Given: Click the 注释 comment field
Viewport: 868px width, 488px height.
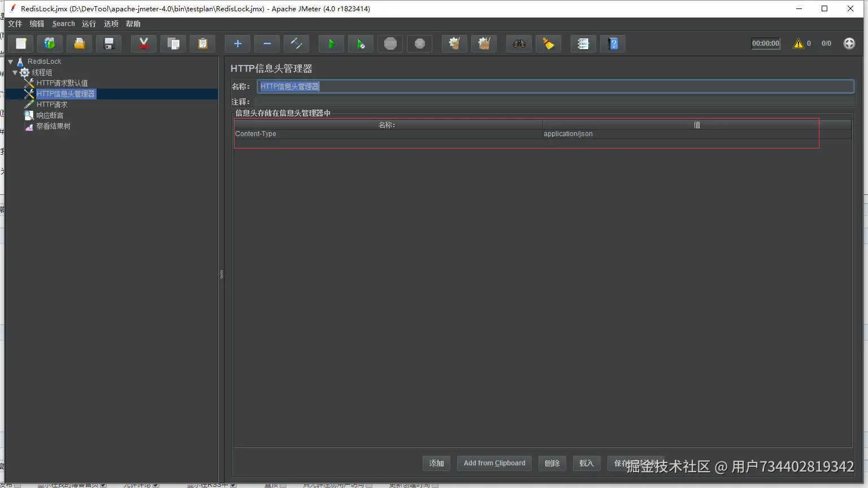Looking at the screenshot, I should (x=554, y=102).
